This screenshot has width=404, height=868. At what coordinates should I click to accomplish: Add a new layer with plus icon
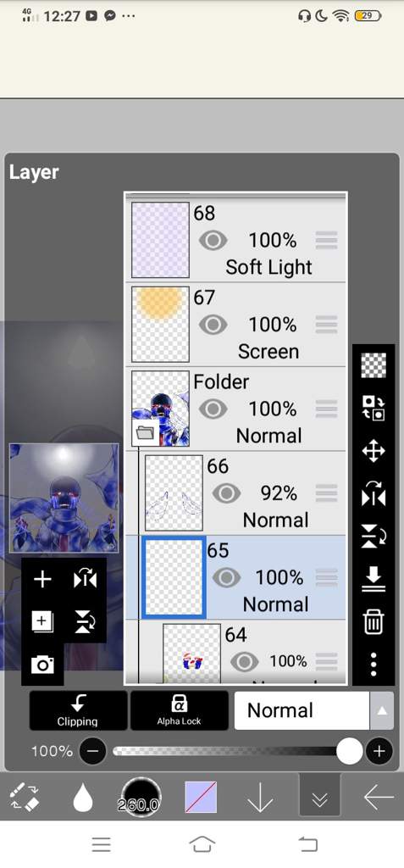pos(42,580)
